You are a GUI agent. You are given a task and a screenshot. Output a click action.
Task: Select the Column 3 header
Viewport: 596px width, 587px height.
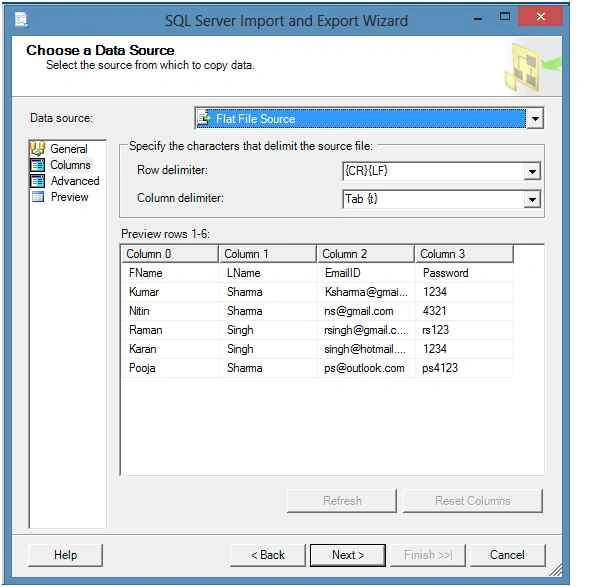[x=464, y=254]
